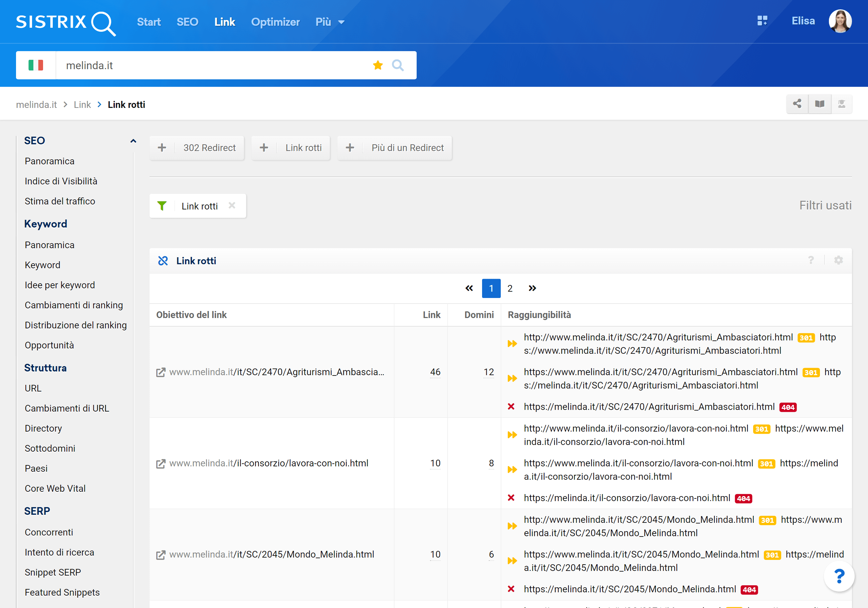This screenshot has width=868, height=608.
Task: Go to first page with double left arrows
Action: coord(469,288)
